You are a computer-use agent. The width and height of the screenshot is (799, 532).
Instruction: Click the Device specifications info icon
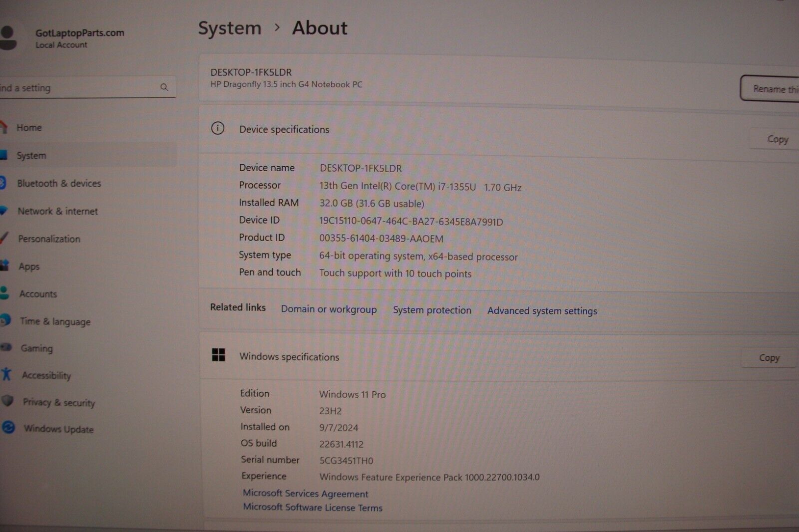pos(218,128)
